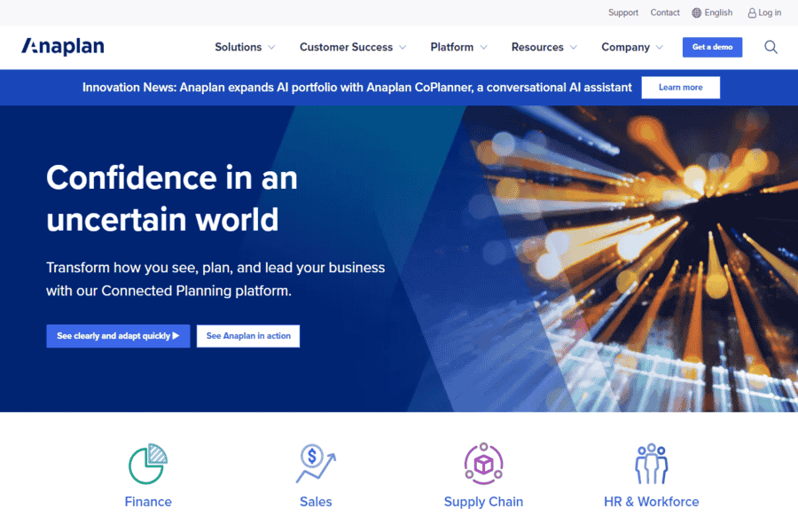Open the Company menu
The height and width of the screenshot is (532, 798).
[625, 47]
